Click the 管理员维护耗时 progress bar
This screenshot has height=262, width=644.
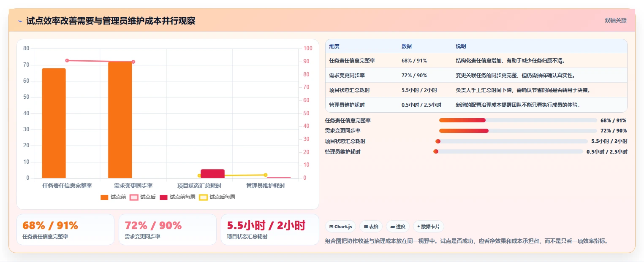pos(508,151)
